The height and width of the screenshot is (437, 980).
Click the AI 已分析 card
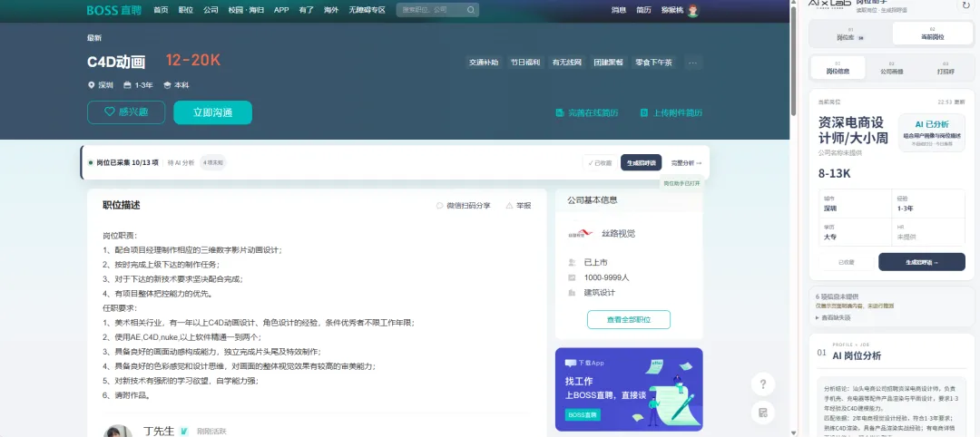(932, 132)
